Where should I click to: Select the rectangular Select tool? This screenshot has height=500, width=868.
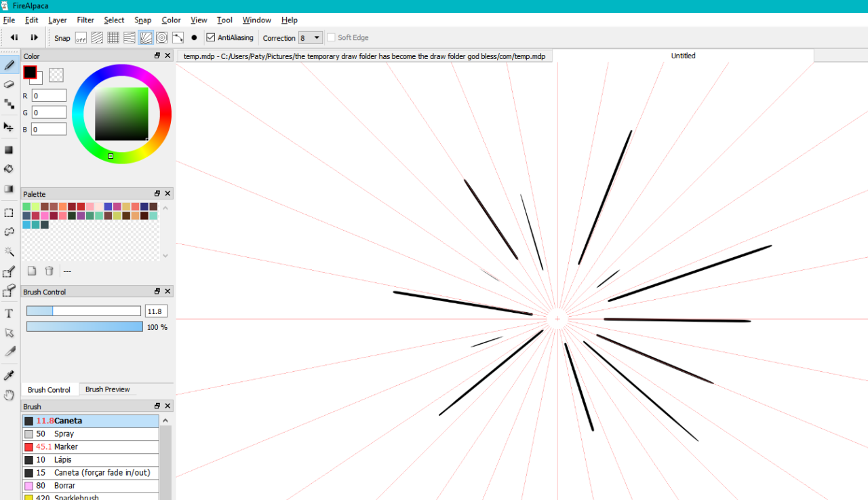point(9,212)
